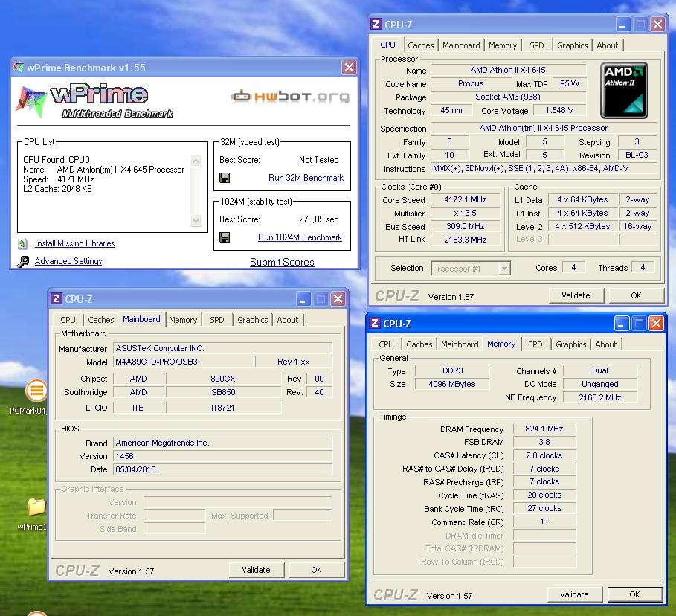Click the Multiplier value x 13.5
676x616 pixels.
[466, 213]
